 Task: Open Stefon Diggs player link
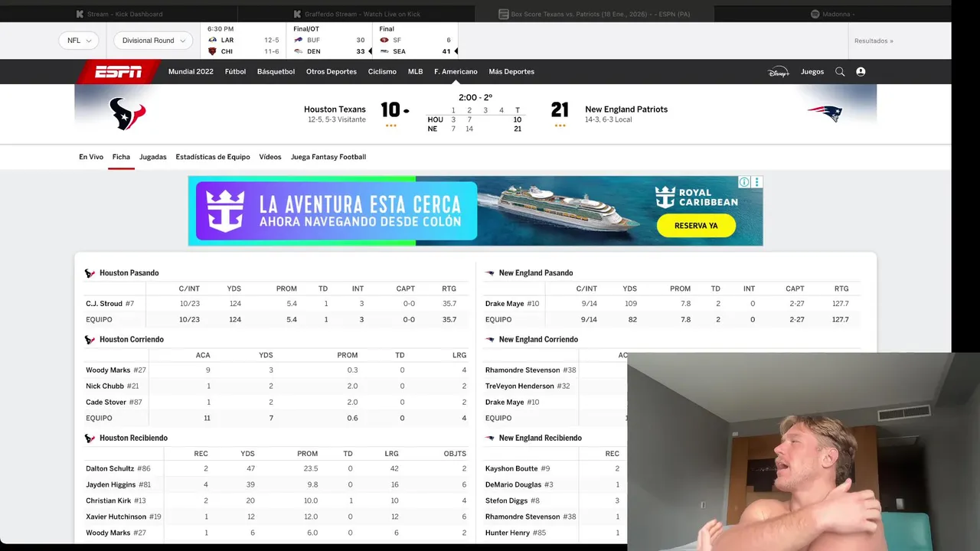[506, 500]
